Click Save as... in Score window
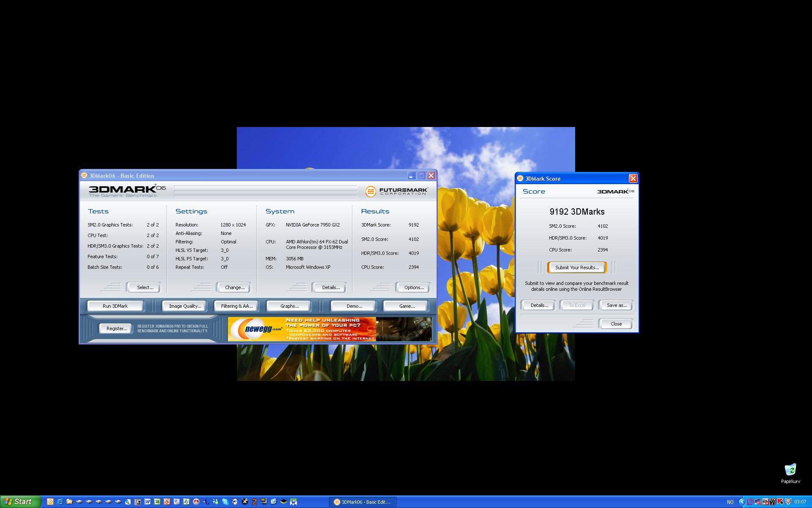This screenshot has width=812, height=508. 617,305
